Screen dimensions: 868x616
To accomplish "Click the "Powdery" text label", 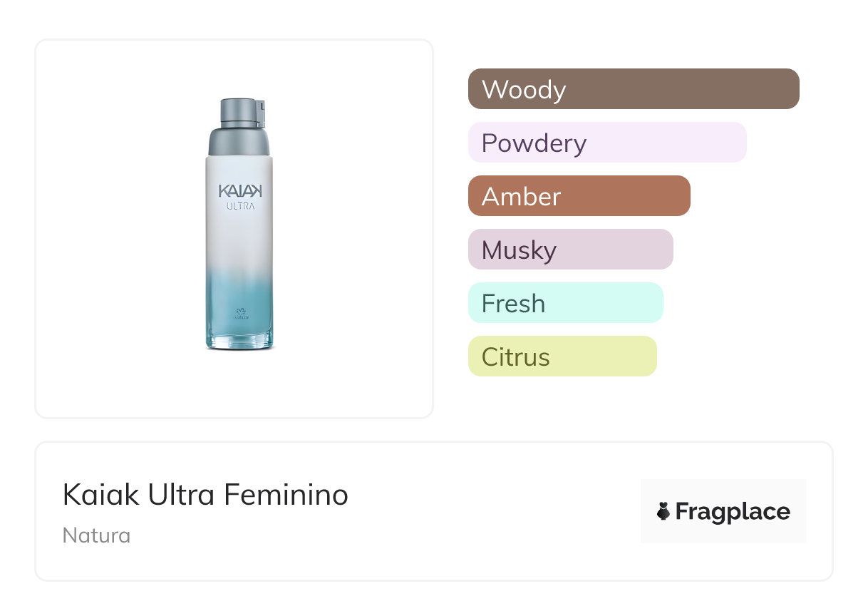I will (x=534, y=143).
